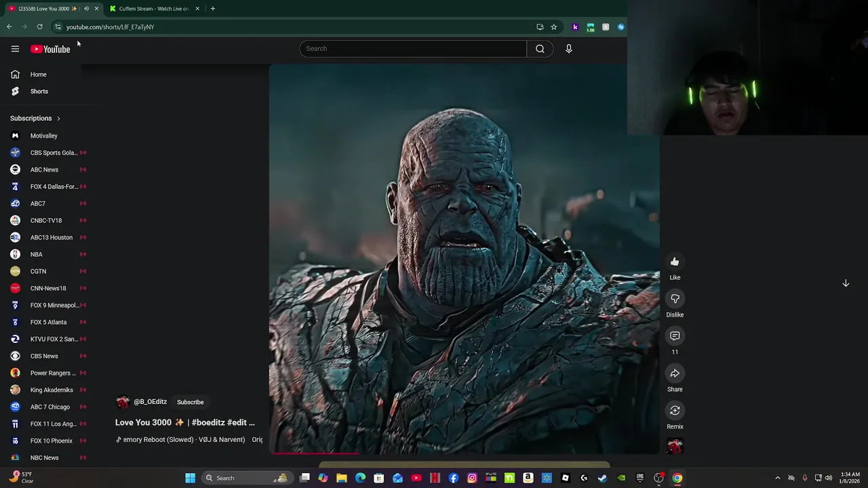
Task: Open a new Chrome tab
Action: pyautogui.click(x=212, y=9)
